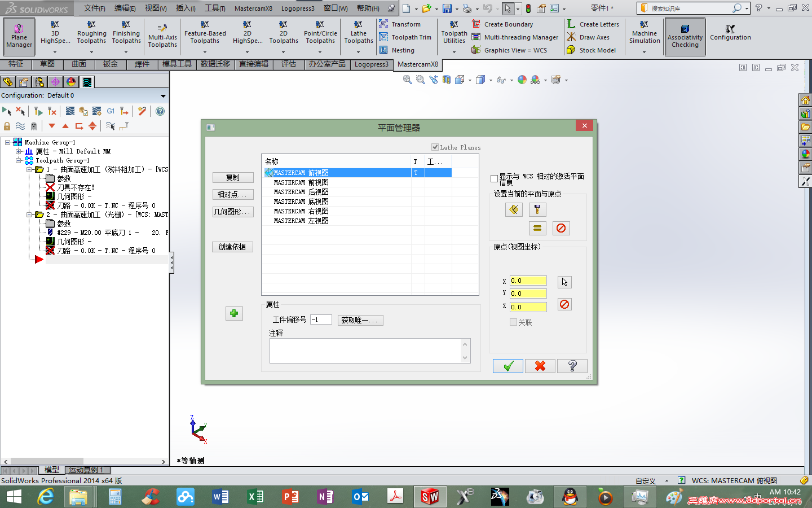This screenshot has width=812, height=508.
Task: Click the 获取唯一 button
Action: point(360,320)
